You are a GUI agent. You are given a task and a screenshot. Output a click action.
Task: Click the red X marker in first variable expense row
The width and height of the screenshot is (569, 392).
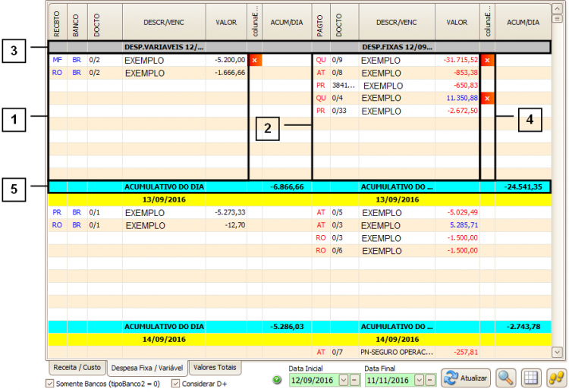tap(255, 59)
